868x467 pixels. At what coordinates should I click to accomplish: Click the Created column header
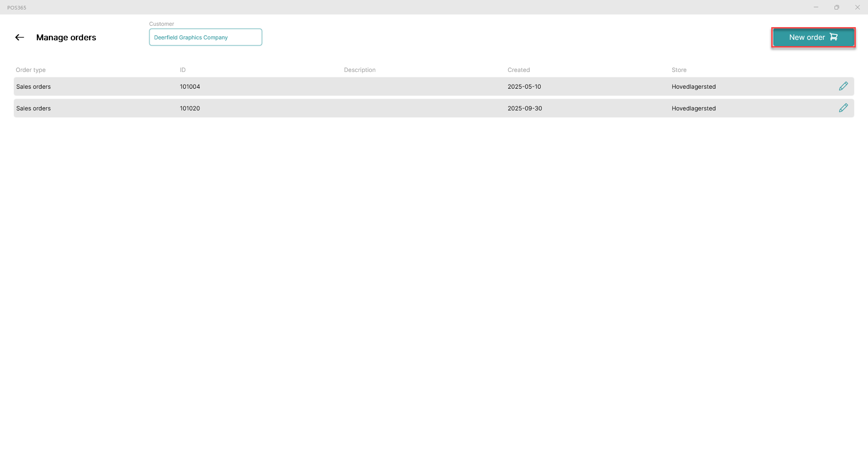519,70
